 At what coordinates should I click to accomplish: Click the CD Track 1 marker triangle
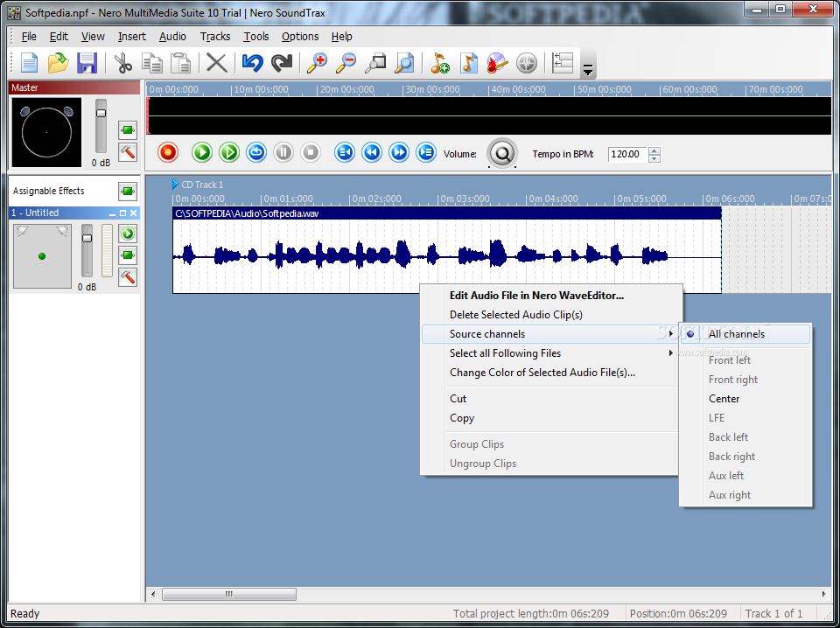175,185
